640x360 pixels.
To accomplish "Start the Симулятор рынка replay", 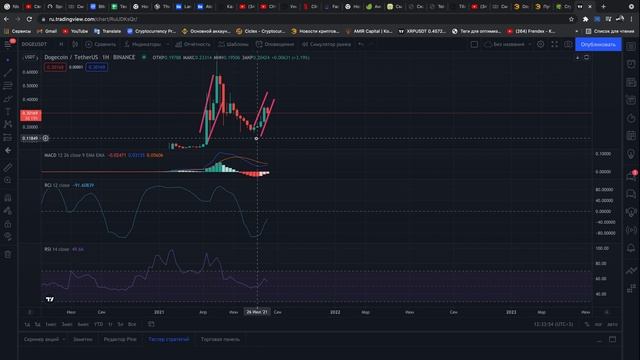I will [326, 44].
